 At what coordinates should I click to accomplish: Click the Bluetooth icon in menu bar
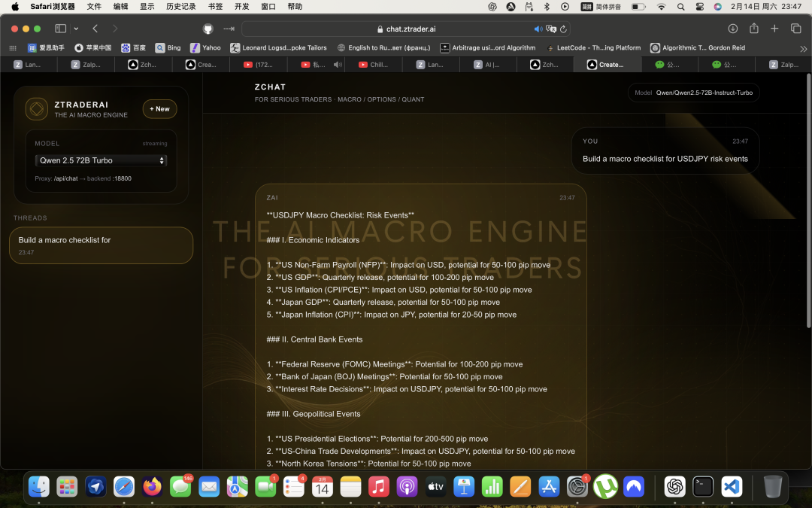coord(547,6)
